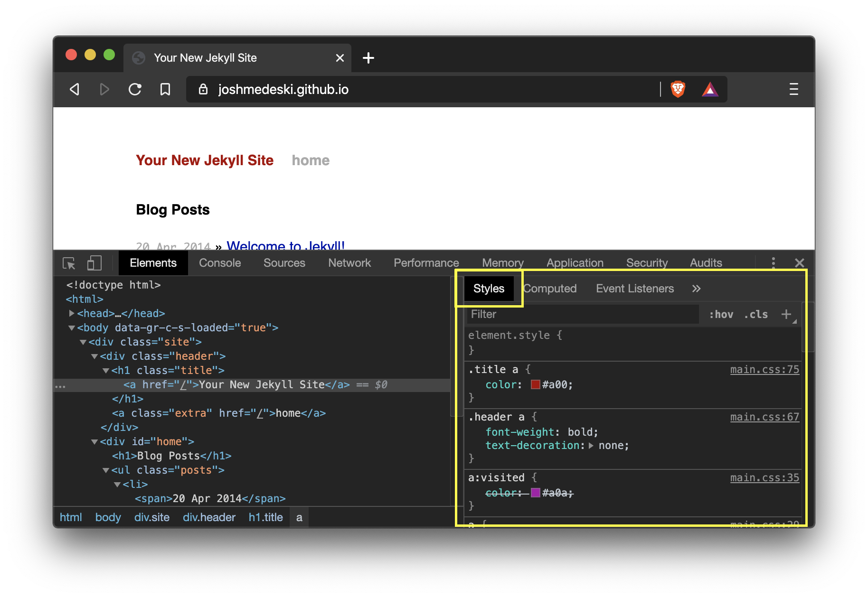Switch to the Console tab

[220, 263]
